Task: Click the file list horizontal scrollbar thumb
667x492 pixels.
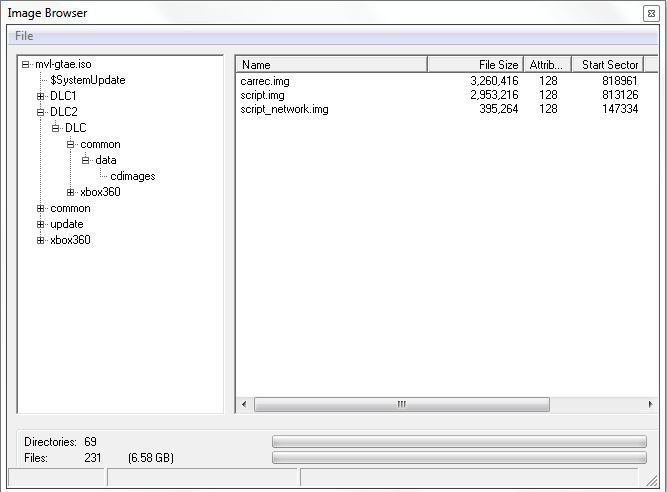Action: [402, 404]
